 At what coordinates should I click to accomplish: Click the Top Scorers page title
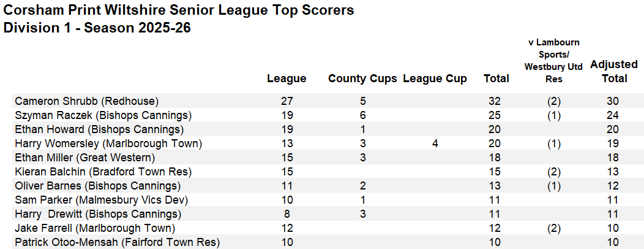[178, 10]
